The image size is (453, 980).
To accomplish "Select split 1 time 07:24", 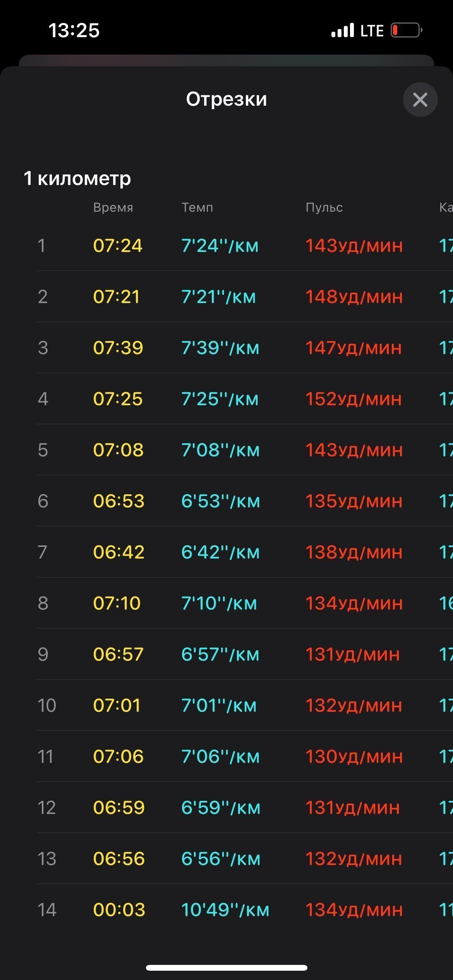I will (x=118, y=246).
